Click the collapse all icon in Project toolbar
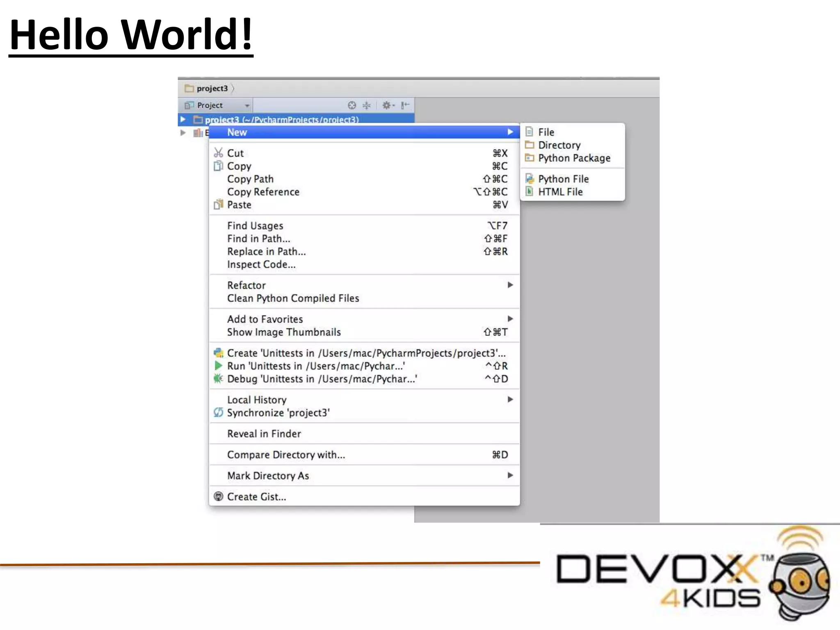 pyautogui.click(x=367, y=105)
